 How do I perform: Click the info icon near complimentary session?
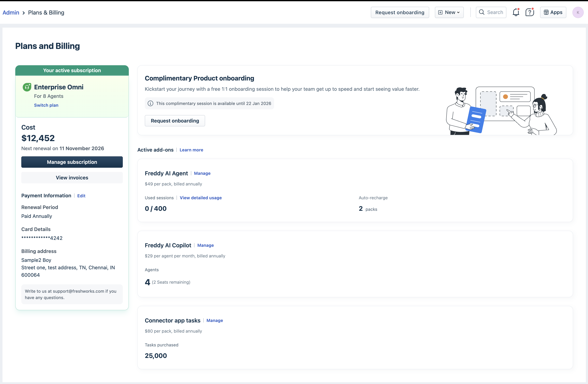point(150,103)
